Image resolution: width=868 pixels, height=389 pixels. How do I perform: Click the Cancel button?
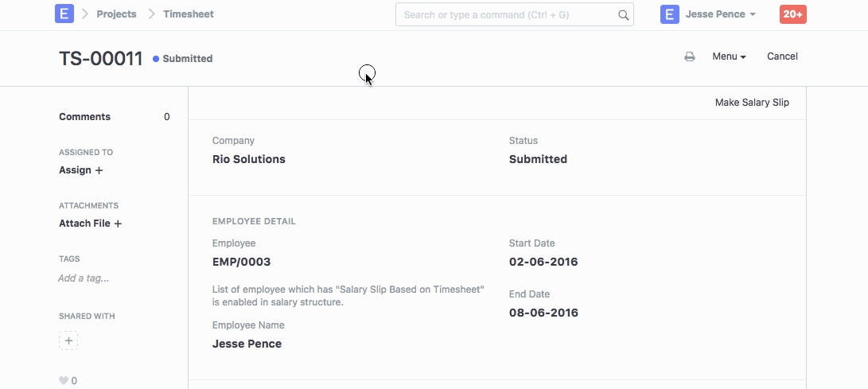tap(782, 56)
